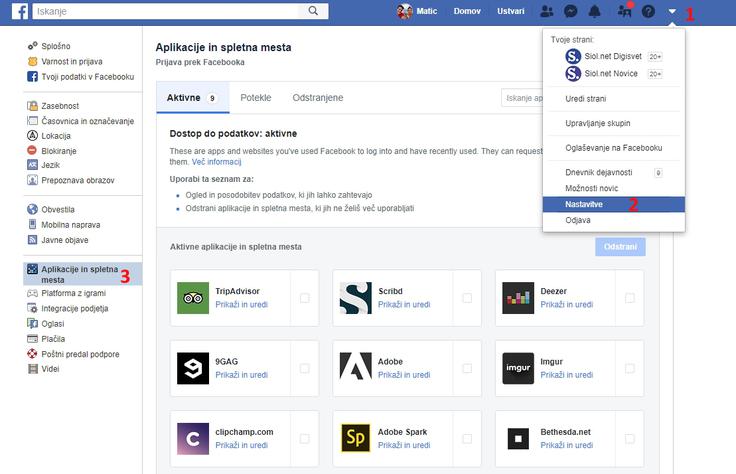Click the Poštni predal podpore lifebuoy icon

coord(32,354)
